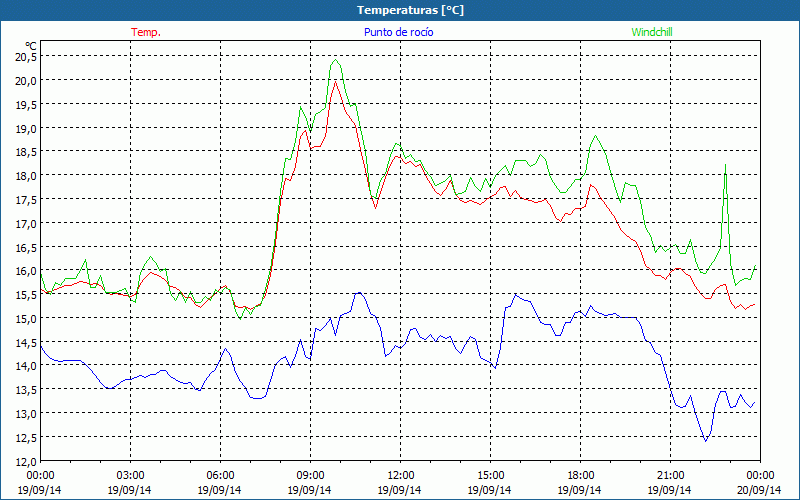Click the '19,0' y-axis value

click(x=26, y=129)
